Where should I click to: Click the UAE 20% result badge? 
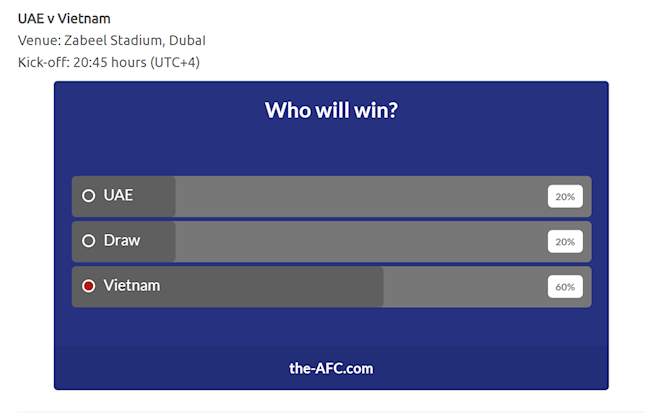[x=565, y=197]
